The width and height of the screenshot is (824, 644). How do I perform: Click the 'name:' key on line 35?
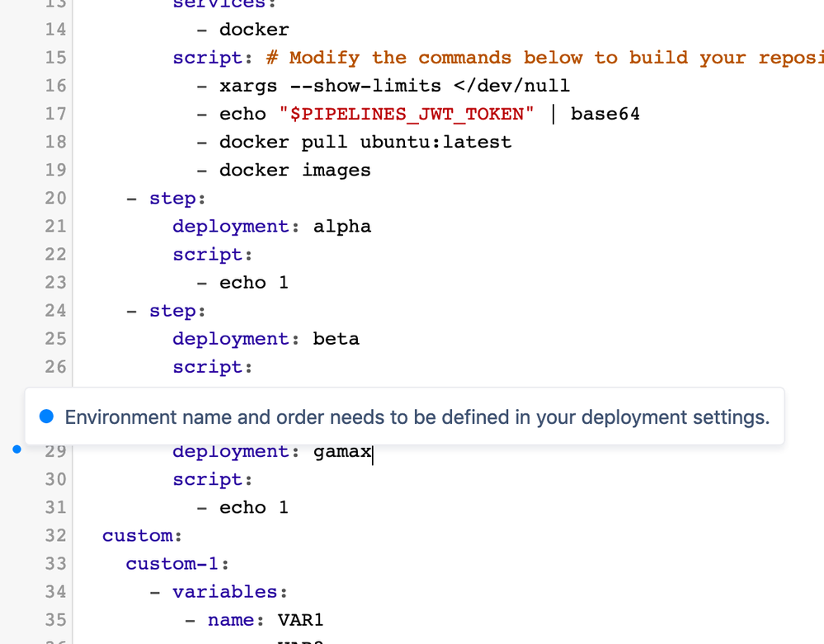tap(236, 620)
